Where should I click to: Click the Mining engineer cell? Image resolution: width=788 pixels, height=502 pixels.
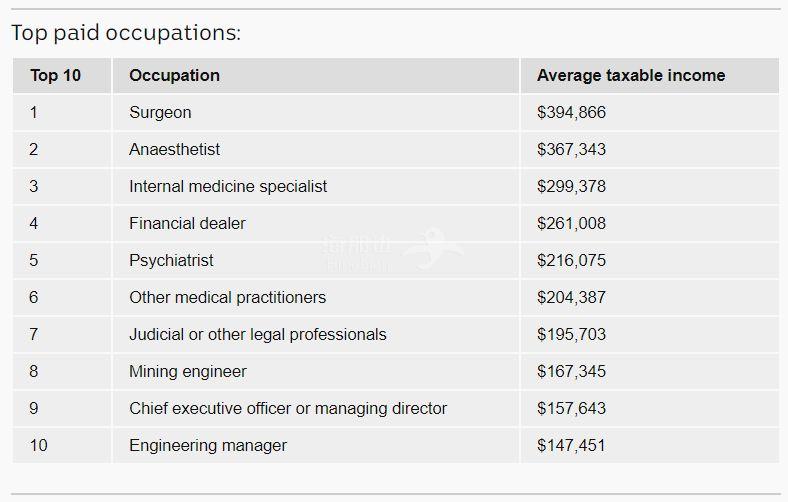click(x=187, y=372)
